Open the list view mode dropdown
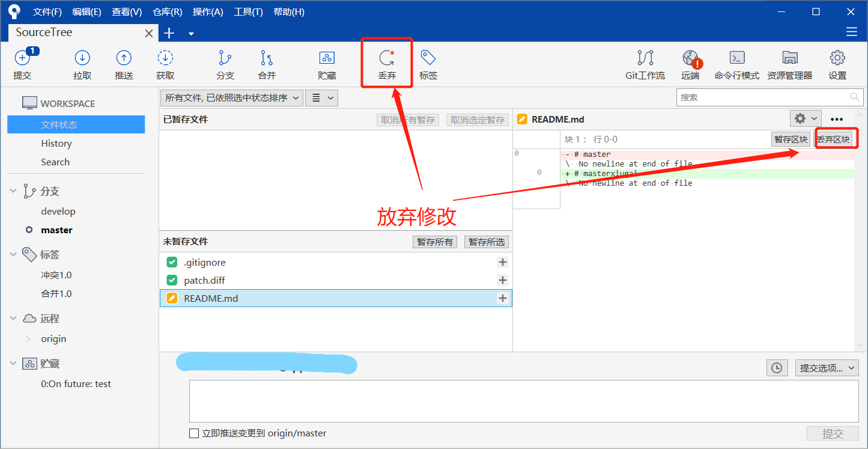Image resolution: width=868 pixels, height=449 pixels. pyautogui.click(x=321, y=97)
